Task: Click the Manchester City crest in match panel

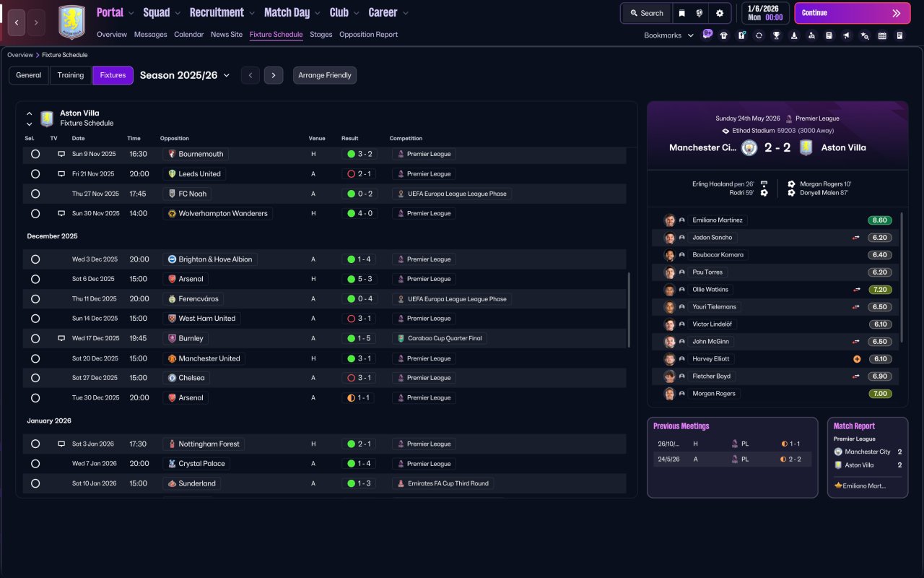Action: pyautogui.click(x=749, y=147)
